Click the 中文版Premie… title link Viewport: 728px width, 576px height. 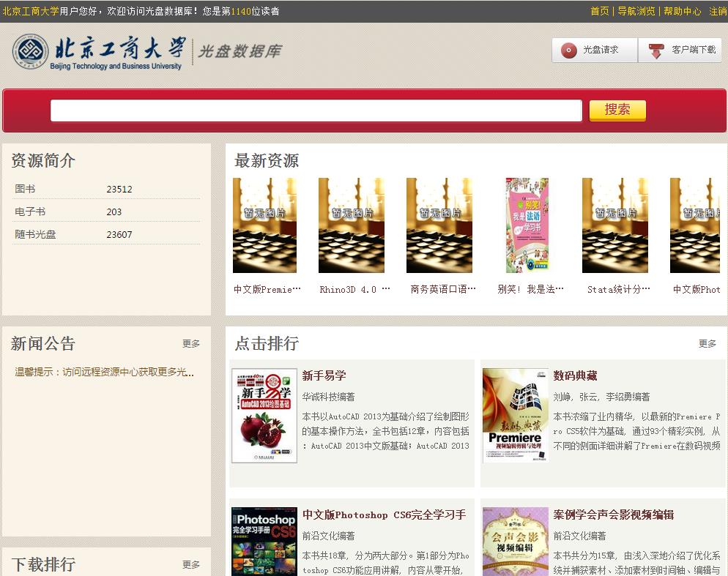(x=267, y=290)
